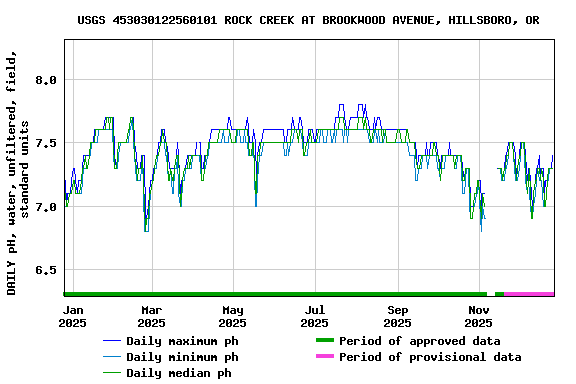Click the Jan 2025 x-axis label
Viewport: 576px width, 384px height.
point(73,317)
